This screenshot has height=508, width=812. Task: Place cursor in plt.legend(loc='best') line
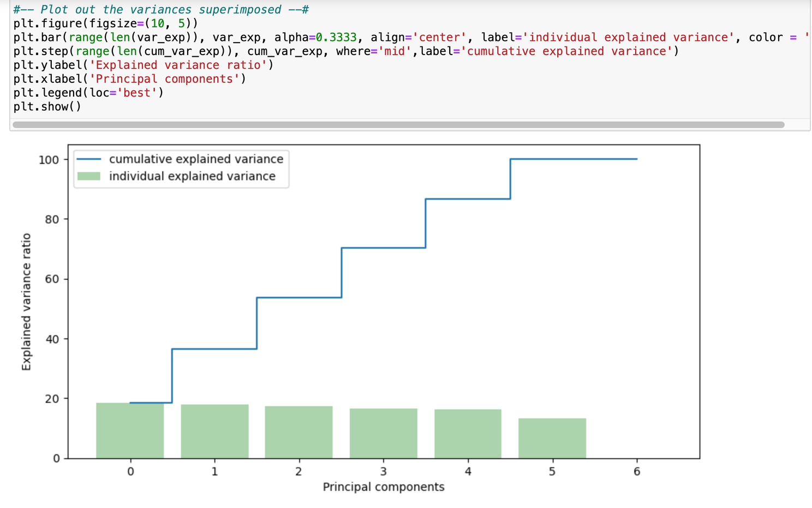click(x=88, y=93)
